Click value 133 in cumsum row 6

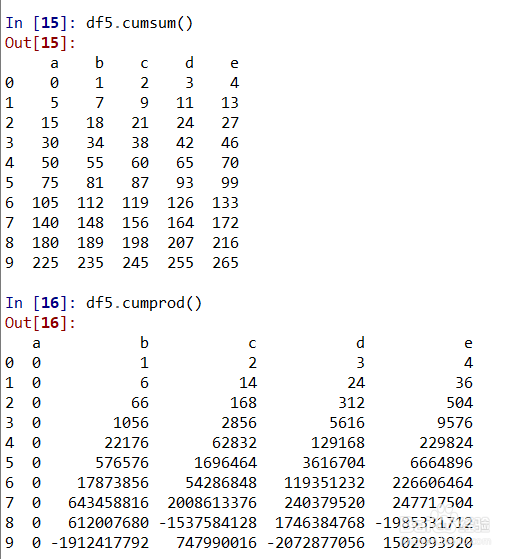click(x=225, y=203)
